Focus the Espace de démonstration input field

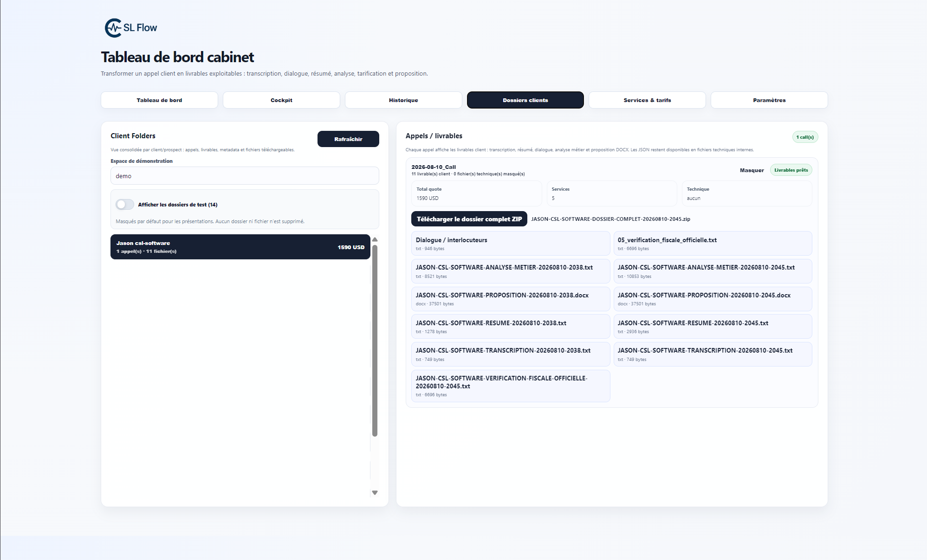[245, 176]
